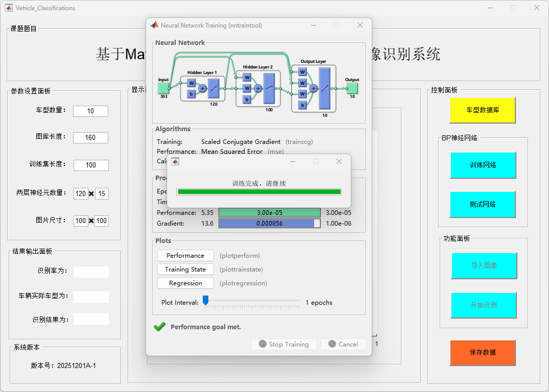549x392 pixels.
Task: Click the green Input block in the network diagram
Action: 163,88
